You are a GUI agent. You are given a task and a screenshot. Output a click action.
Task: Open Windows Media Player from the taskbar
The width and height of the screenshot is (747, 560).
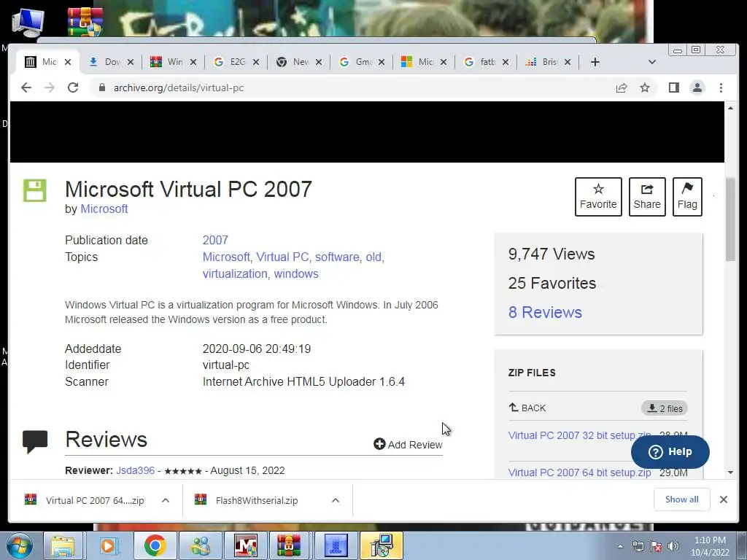click(108, 545)
